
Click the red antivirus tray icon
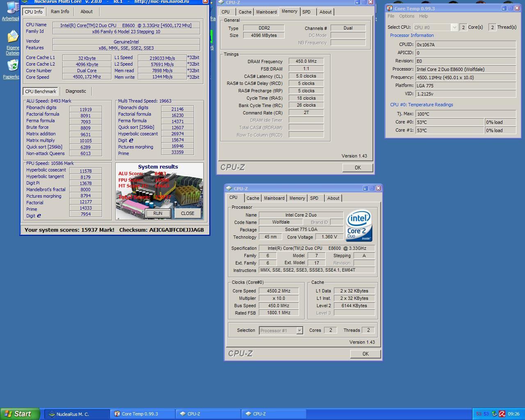(502, 414)
